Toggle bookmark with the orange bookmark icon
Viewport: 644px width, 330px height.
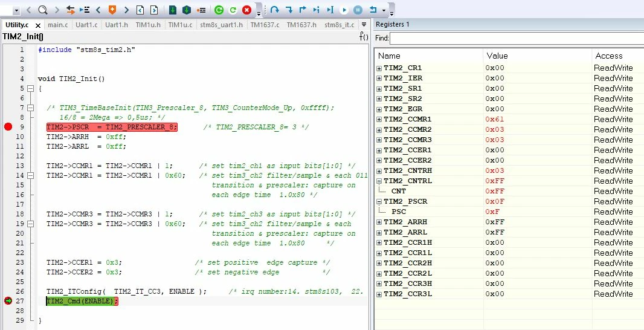pos(112,10)
